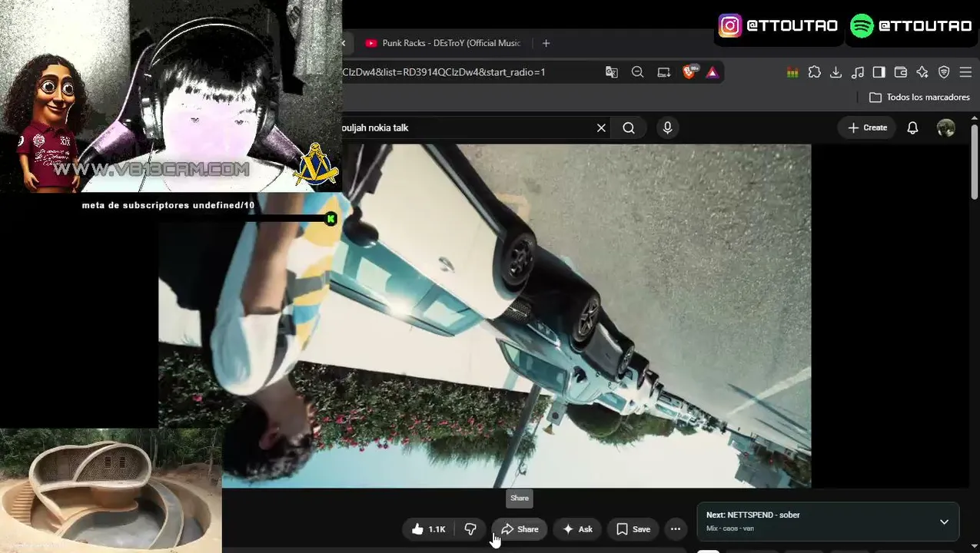
Task: Open the Brave Shields lion icon
Action: click(x=689, y=72)
